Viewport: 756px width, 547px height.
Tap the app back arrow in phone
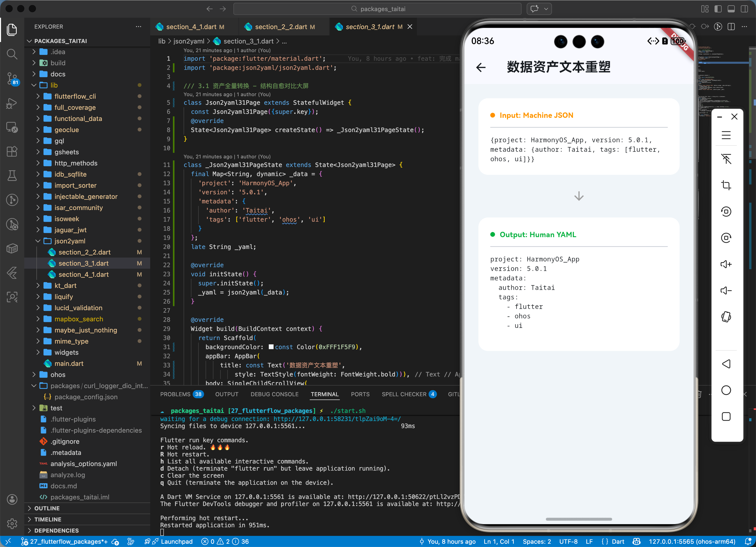[x=481, y=68]
